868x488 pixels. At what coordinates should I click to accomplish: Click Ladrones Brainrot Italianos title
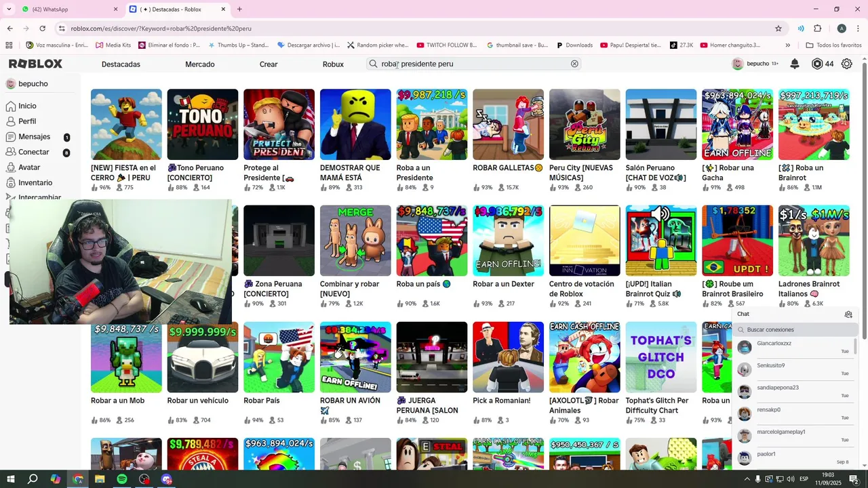click(x=809, y=289)
